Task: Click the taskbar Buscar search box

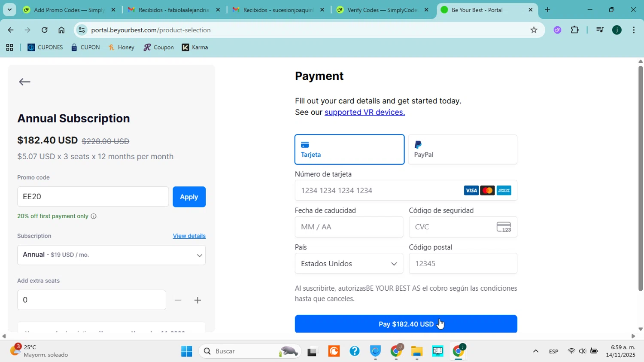Action: click(250, 351)
